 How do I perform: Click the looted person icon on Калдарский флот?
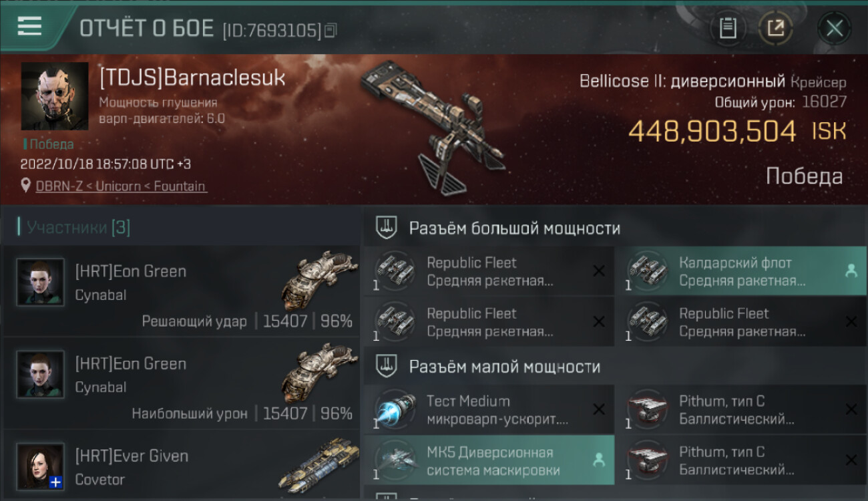click(851, 271)
